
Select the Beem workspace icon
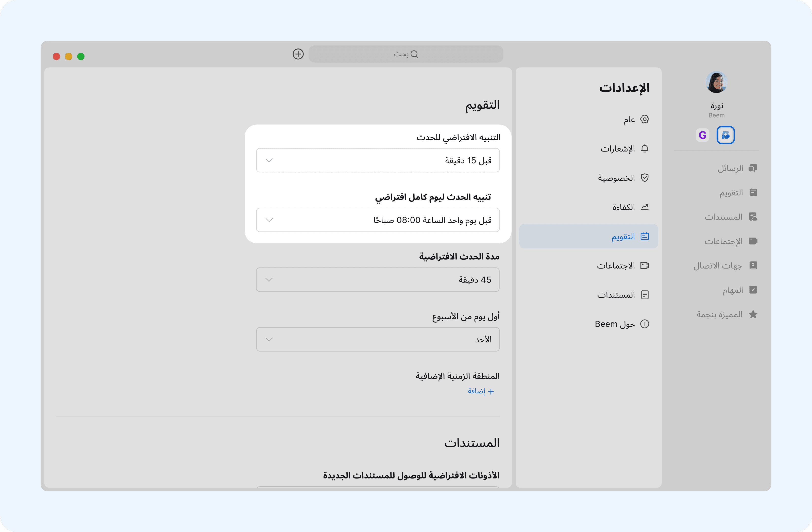pos(725,135)
